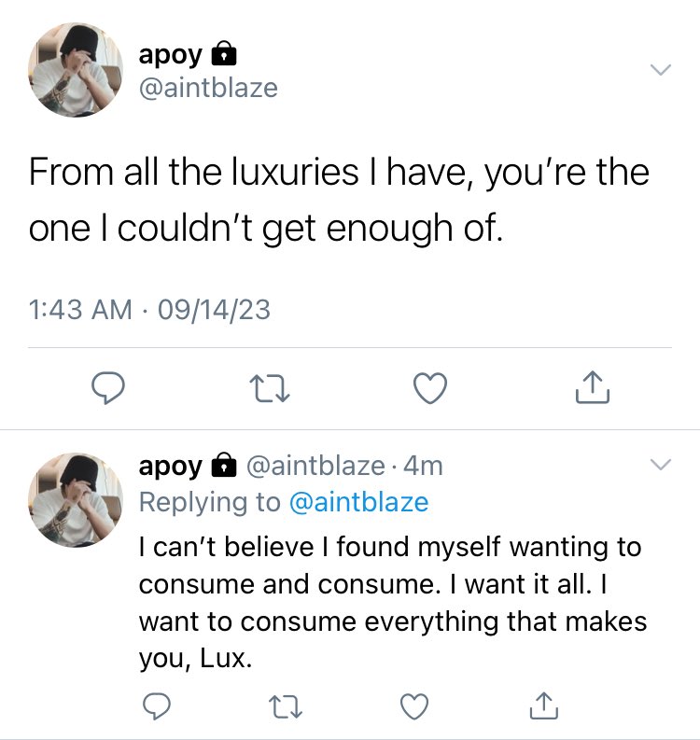Share the reply tweet about consuming
Image resolution: width=700 pixels, height=740 pixels.
pyautogui.click(x=544, y=705)
